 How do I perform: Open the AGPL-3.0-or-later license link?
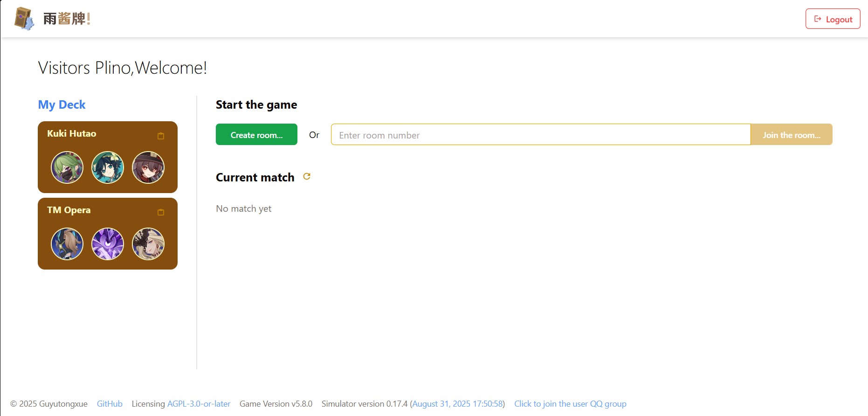(x=199, y=404)
